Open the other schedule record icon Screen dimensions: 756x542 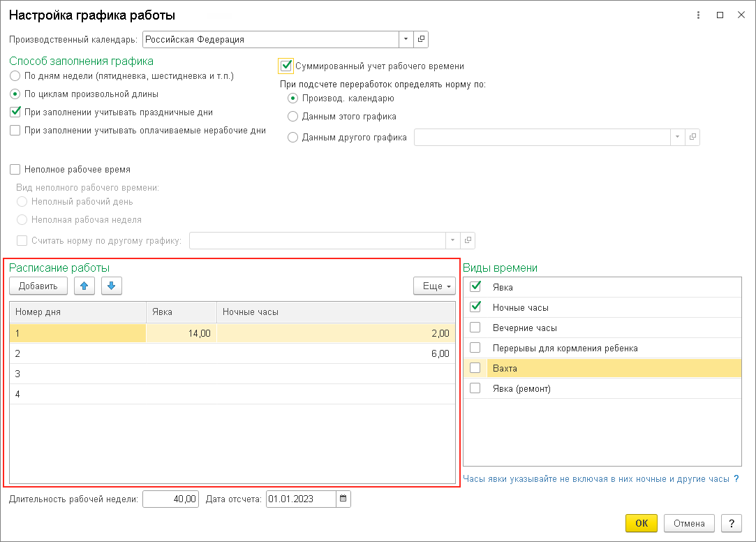692,138
